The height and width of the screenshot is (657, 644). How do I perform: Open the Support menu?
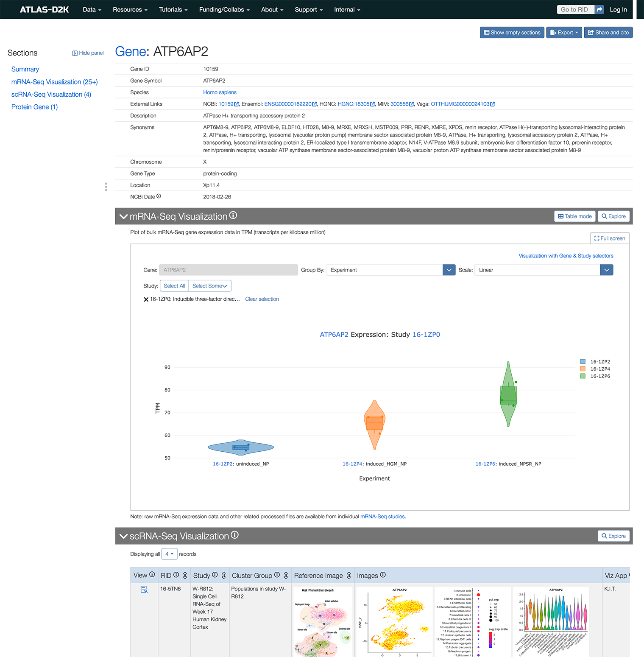click(x=309, y=10)
